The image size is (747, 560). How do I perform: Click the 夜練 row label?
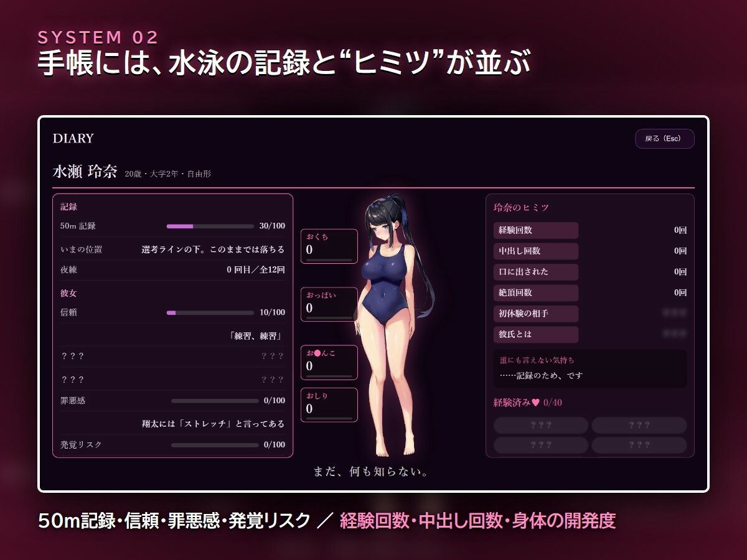point(68,270)
